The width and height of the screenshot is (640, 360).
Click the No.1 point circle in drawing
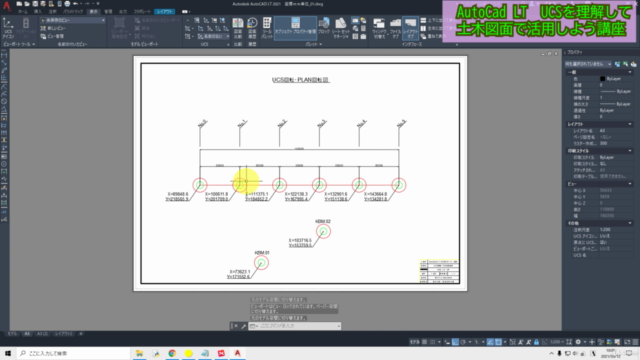coord(240,185)
